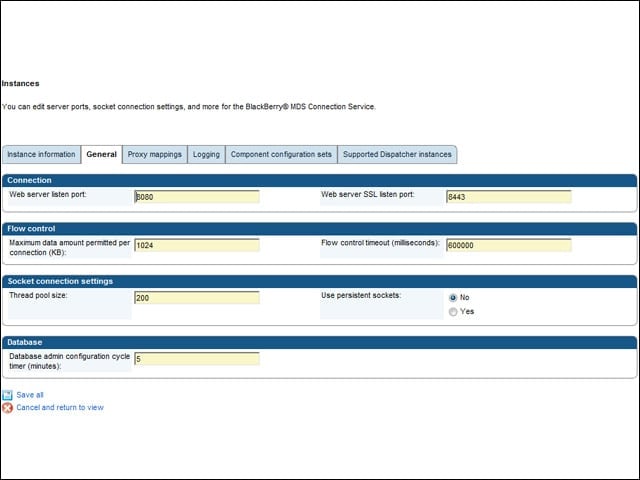Viewport: 640px width, 480px height.
Task: Switch to the General tab
Action: (x=102, y=154)
